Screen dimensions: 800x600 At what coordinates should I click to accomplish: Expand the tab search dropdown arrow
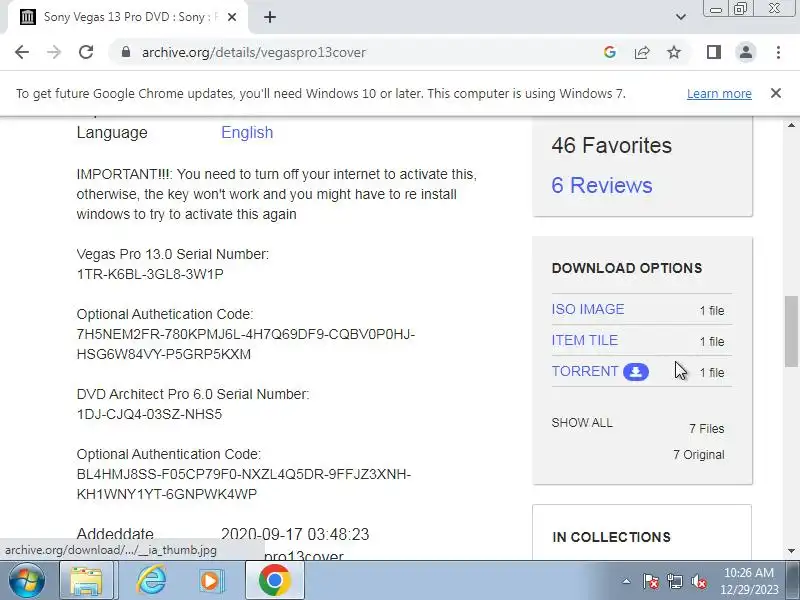pos(681,17)
